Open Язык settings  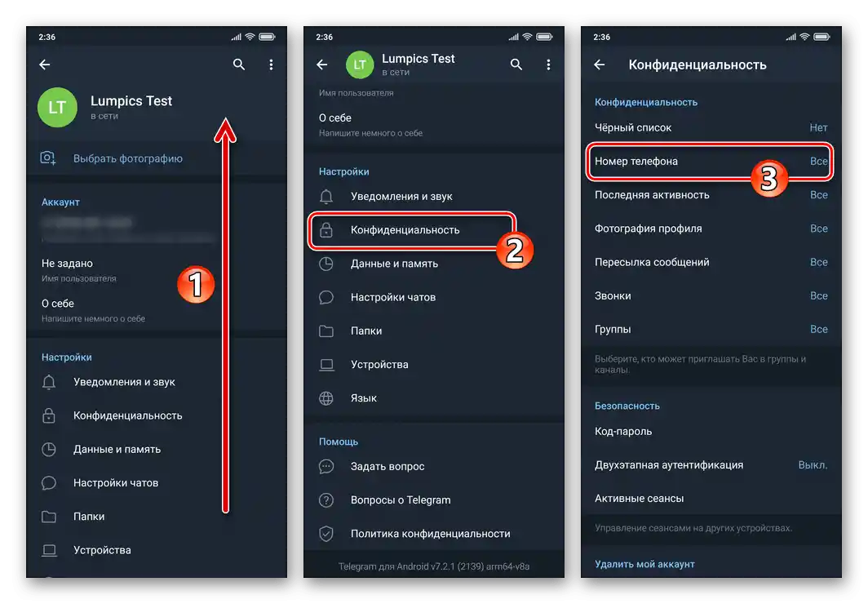coord(434,398)
